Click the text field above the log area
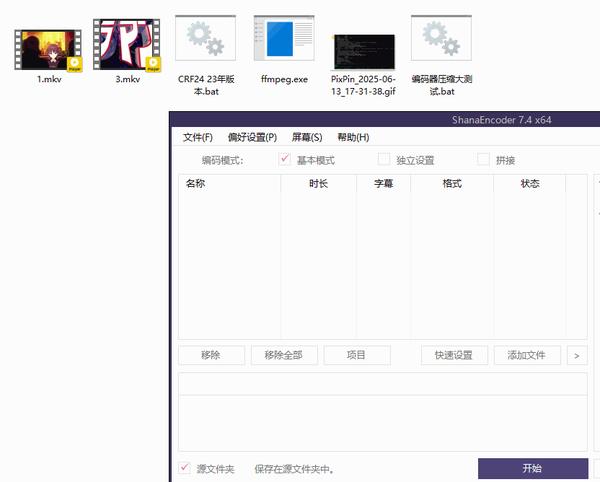Screen dimensions: 600x482 tap(383, 384)
